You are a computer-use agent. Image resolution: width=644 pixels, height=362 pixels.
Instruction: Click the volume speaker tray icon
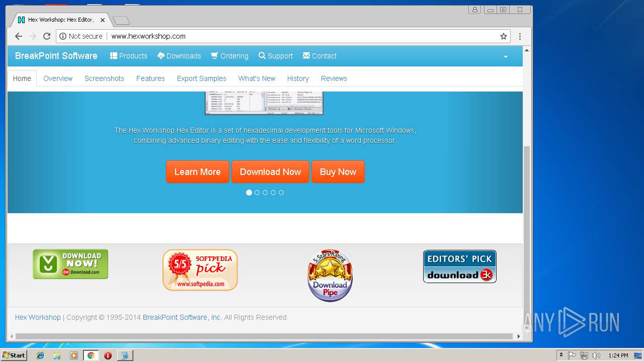point(596,355)
